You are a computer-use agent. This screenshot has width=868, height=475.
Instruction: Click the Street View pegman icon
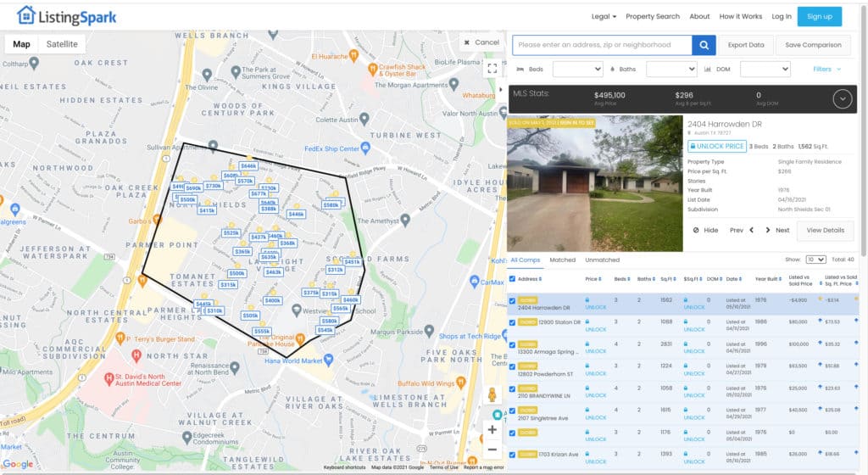492,394
